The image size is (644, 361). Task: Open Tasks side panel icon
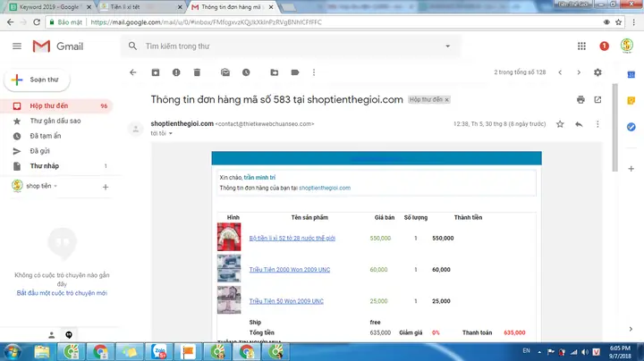point(631,127)
